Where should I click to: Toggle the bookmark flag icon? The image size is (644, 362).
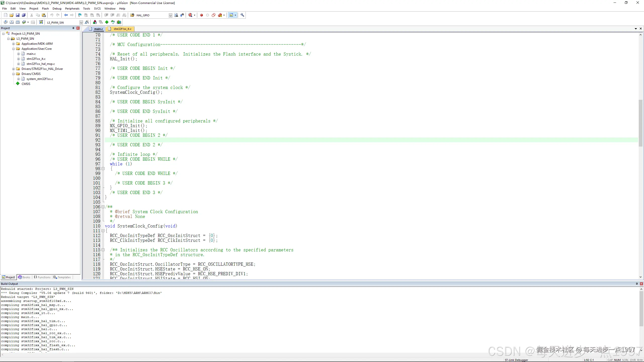[x=80, y=15]
